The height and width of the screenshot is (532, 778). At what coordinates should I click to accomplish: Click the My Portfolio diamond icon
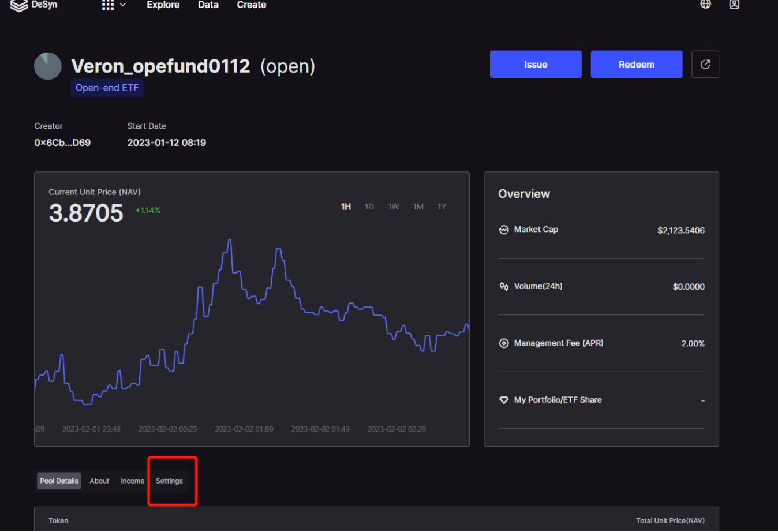coord(504,400)
